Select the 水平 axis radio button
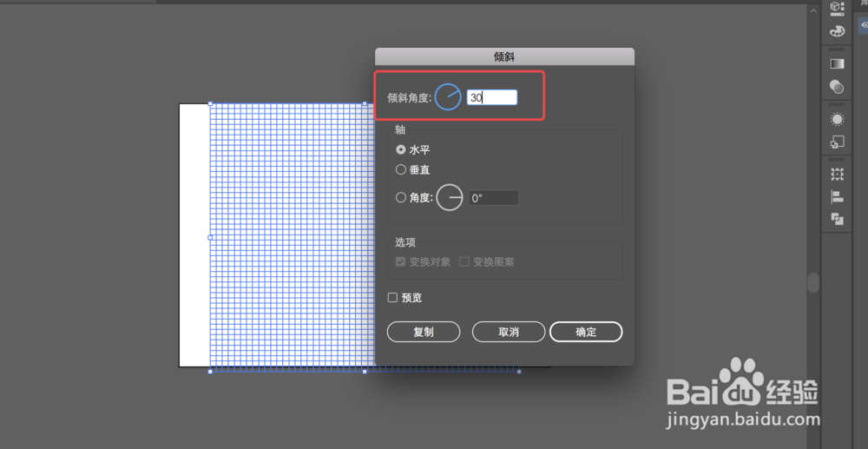The height and width of the screenshot is (449, 868). pyautogui.click(x=401, y=150)
